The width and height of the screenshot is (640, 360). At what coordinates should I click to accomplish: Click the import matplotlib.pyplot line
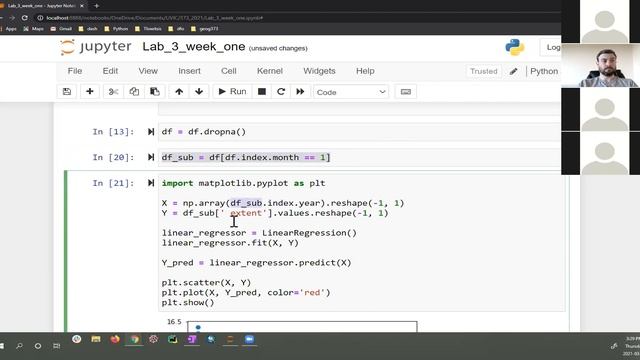point(243,183)
